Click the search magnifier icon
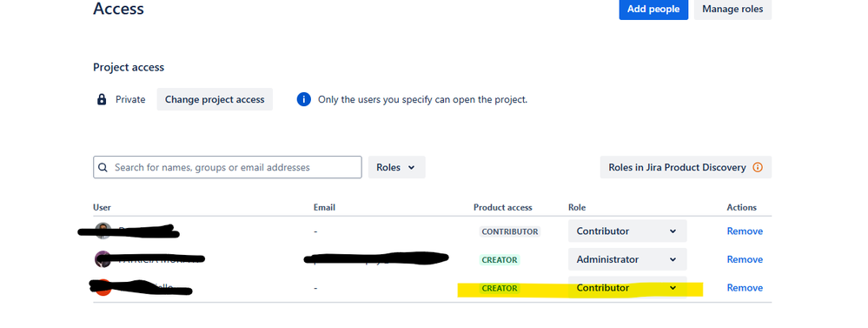 (x=103, y=167)
